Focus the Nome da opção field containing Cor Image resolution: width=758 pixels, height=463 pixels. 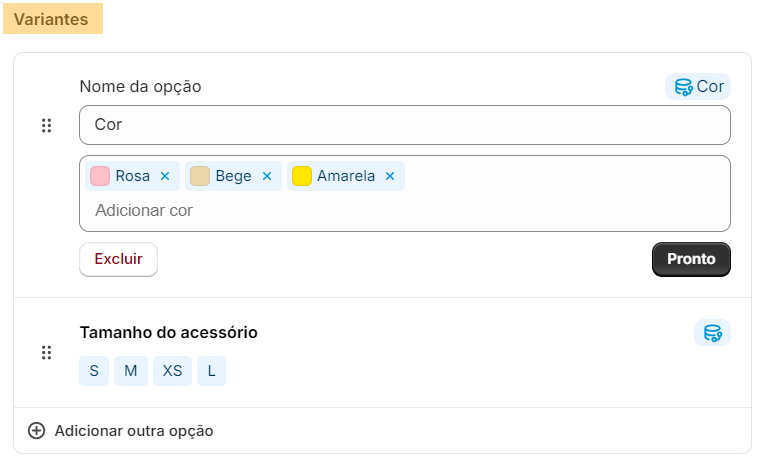coord(405,125)
